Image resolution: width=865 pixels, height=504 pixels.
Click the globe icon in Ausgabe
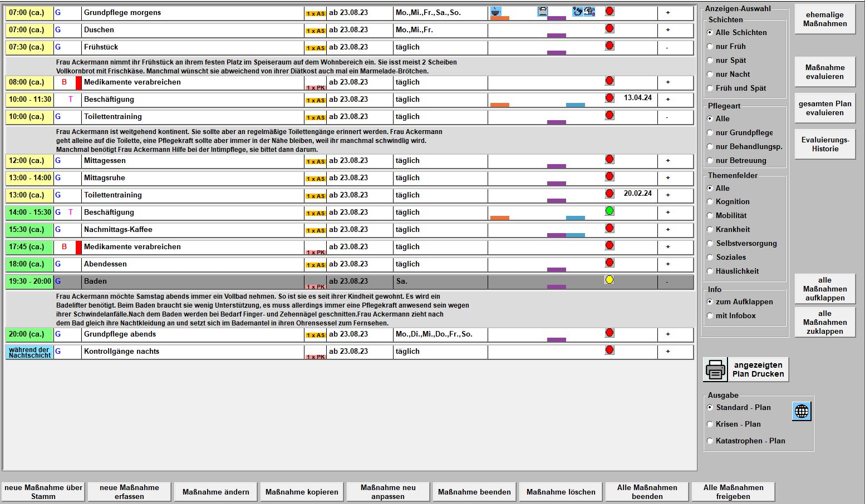(x=802, y=411)
